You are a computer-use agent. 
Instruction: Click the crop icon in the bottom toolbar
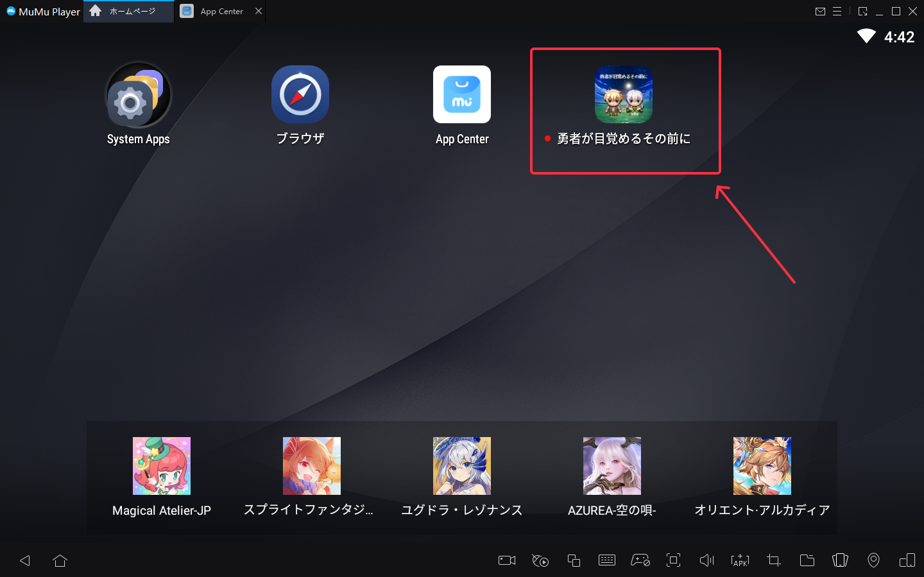coord(774,560)
